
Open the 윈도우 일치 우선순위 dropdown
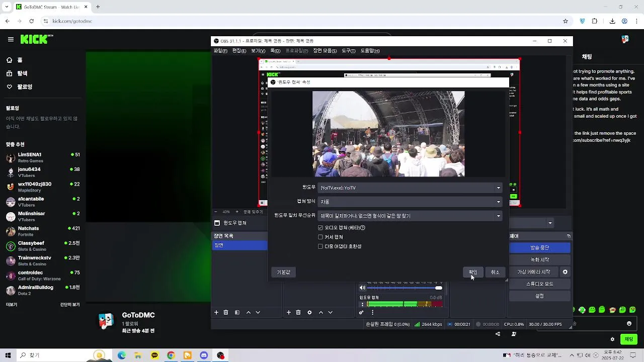(410, 216)
